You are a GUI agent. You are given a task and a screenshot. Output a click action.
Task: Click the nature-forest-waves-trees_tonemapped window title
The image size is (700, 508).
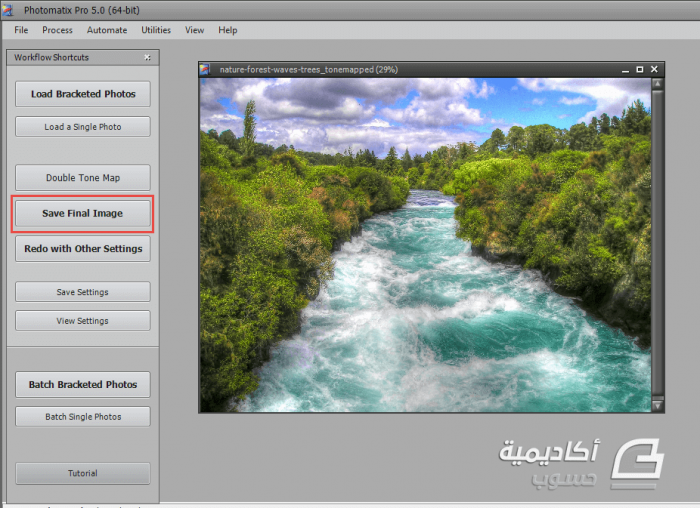(x=308, y=70)
